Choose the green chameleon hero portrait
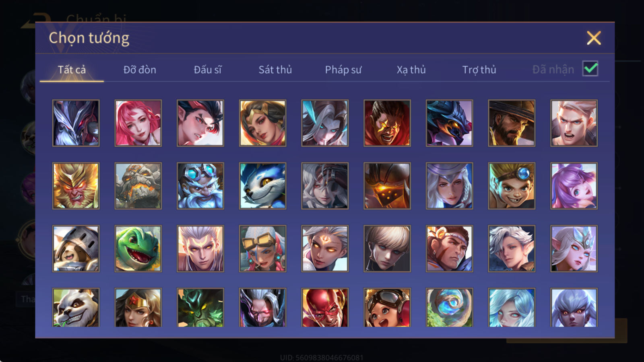The image size is (644, 362). pos(138,249)
